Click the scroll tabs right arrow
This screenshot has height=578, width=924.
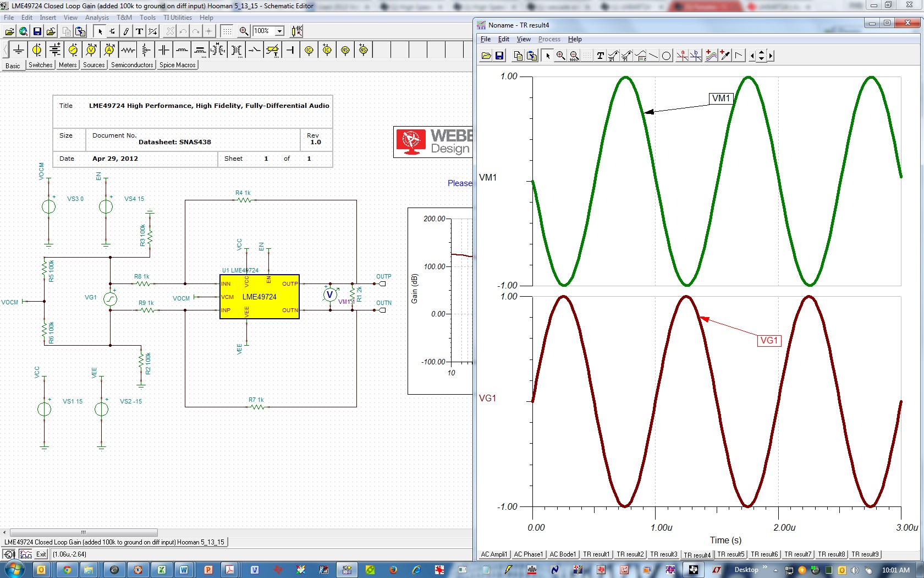click(x=771, y=56)
